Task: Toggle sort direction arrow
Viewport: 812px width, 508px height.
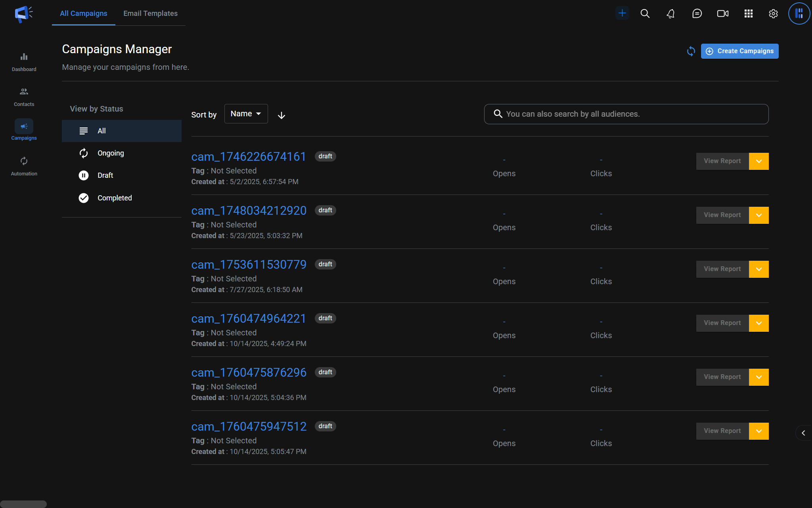Action: (282, 115)
